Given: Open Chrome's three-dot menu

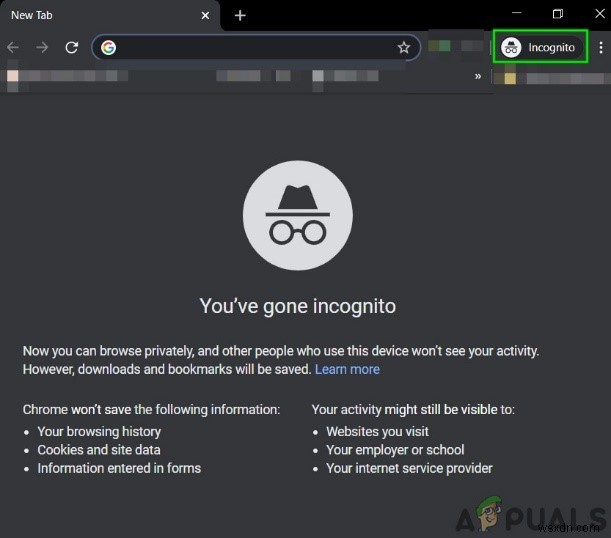Looking at the screenshot, I should [600, 47].
